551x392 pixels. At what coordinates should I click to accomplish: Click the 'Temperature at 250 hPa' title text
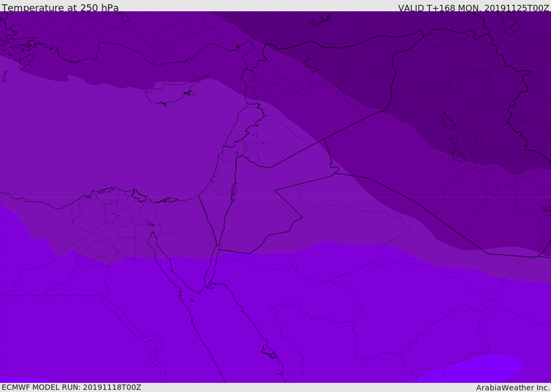point(60,8)
